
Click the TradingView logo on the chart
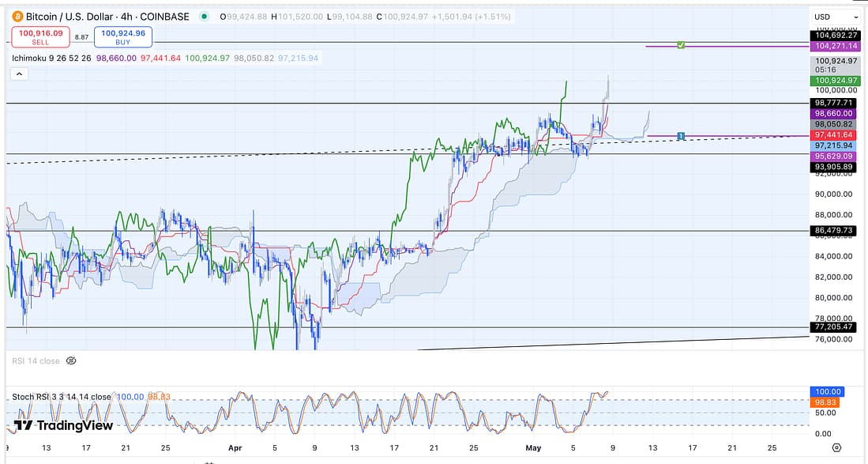tap(63, 425)
